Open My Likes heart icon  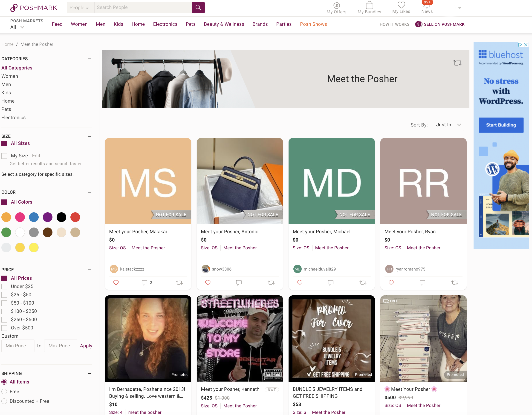[401, 5]
